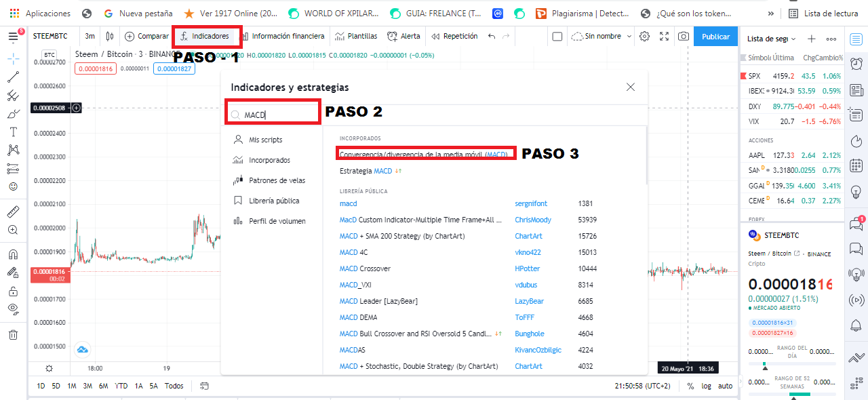868x400 pixels.
Task: Select SPX row in watchlist
Action: tap(790, 76)
